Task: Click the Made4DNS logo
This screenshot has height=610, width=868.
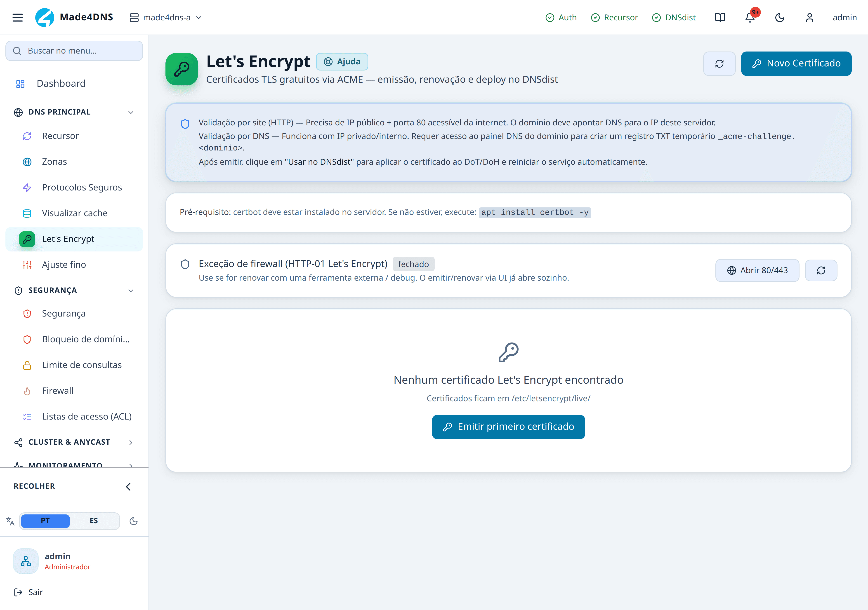Action: point(74,17)
